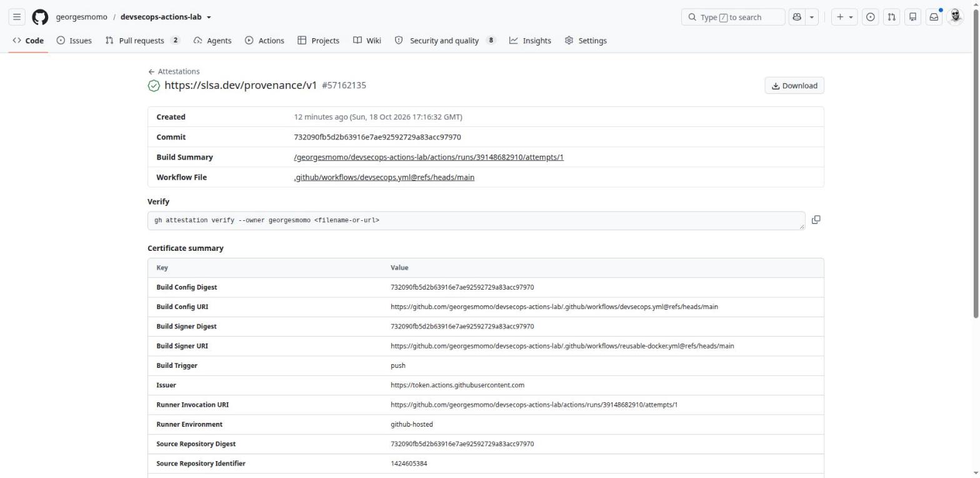
Task: Select the commit hash 732090fb... in Commit row
Action: pyautogui.click(x=377, y=137)
